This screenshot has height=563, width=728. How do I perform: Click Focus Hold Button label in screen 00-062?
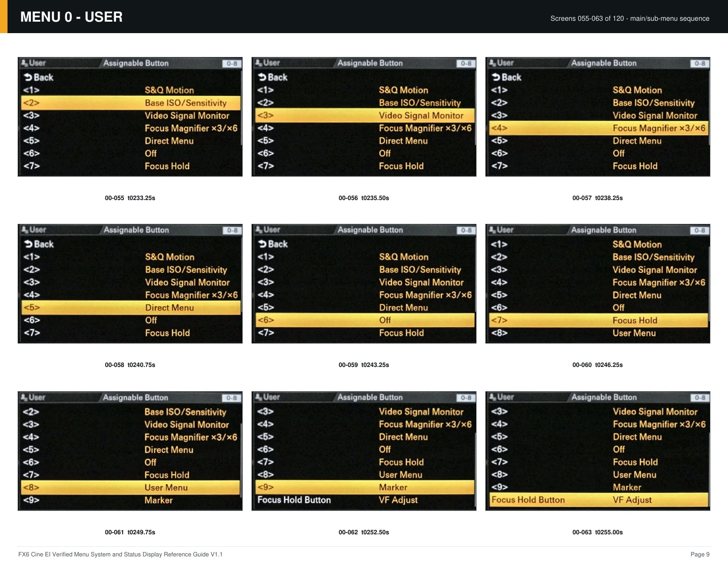(x=294, y=500)
